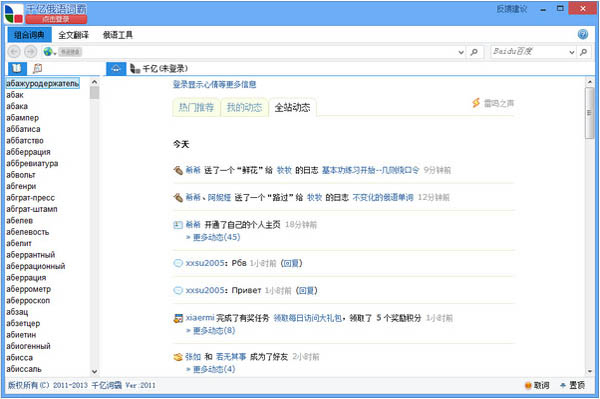Click the word search magnifier icon
The width and height of the screenshot is (600, 399).
[x=474, y=52]
